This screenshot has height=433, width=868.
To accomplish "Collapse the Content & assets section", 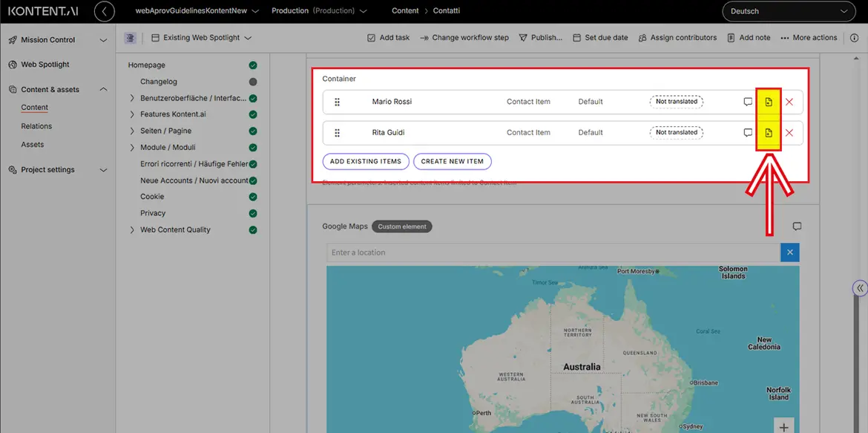I will [x=103, y=90].
